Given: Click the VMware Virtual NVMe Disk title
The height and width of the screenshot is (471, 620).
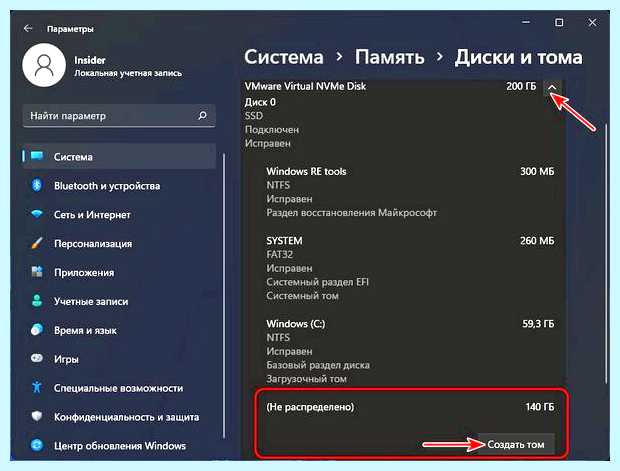Looking at the screenshot, I should pyautogui.click(x=305, y=86).
